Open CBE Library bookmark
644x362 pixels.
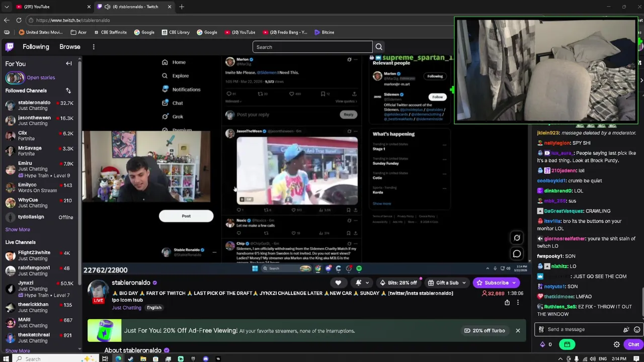point(176,32)
